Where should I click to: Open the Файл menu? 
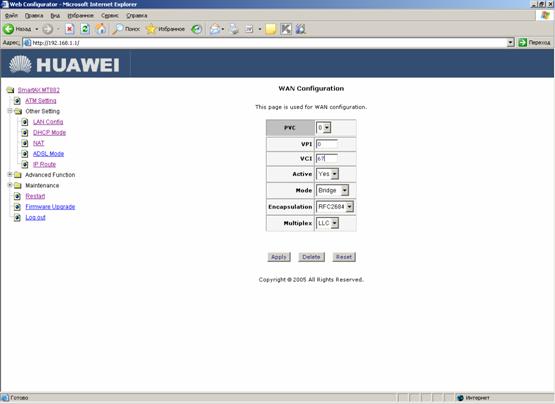[11, 16]
